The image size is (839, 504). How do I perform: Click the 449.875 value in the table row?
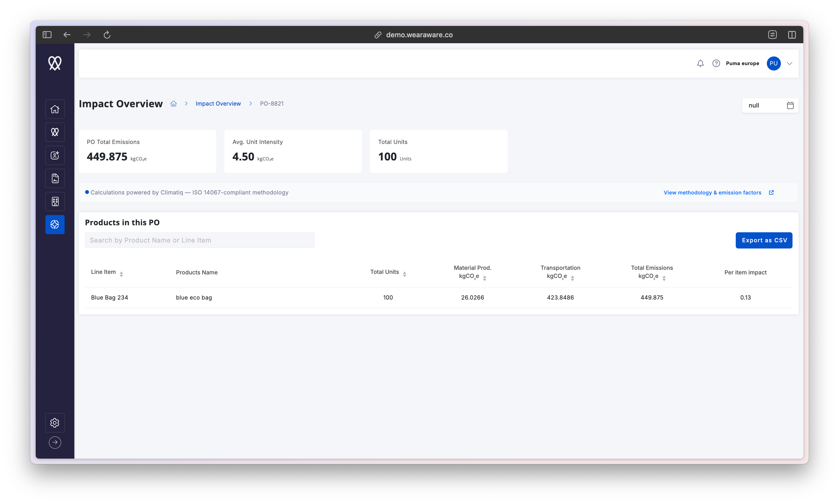click(x=651, y=297)
